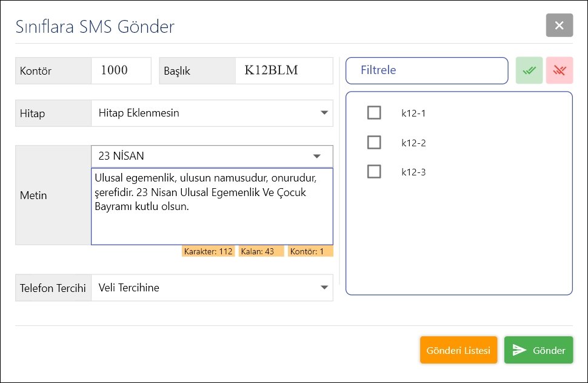Click the Kalan: 43 counter badge

point(261,251)
